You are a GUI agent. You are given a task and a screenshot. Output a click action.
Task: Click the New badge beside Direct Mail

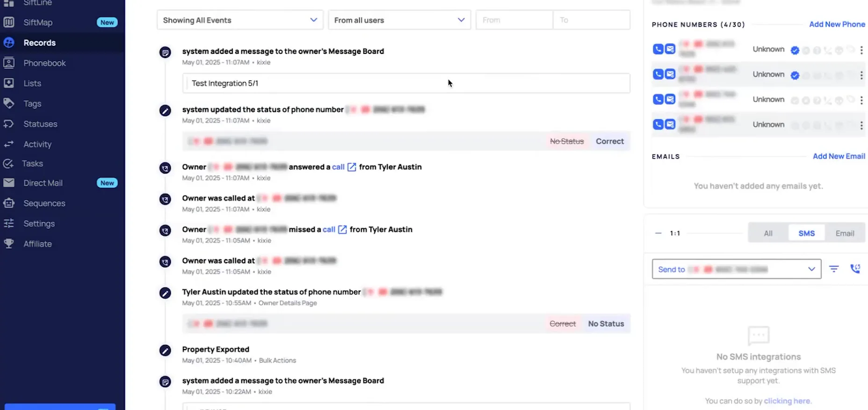coord(107,183)
